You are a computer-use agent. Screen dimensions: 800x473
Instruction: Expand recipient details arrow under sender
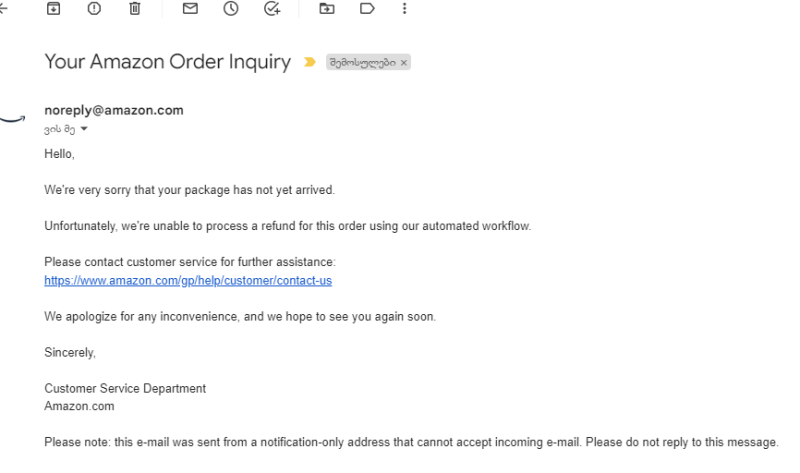[x=84, y=129]
